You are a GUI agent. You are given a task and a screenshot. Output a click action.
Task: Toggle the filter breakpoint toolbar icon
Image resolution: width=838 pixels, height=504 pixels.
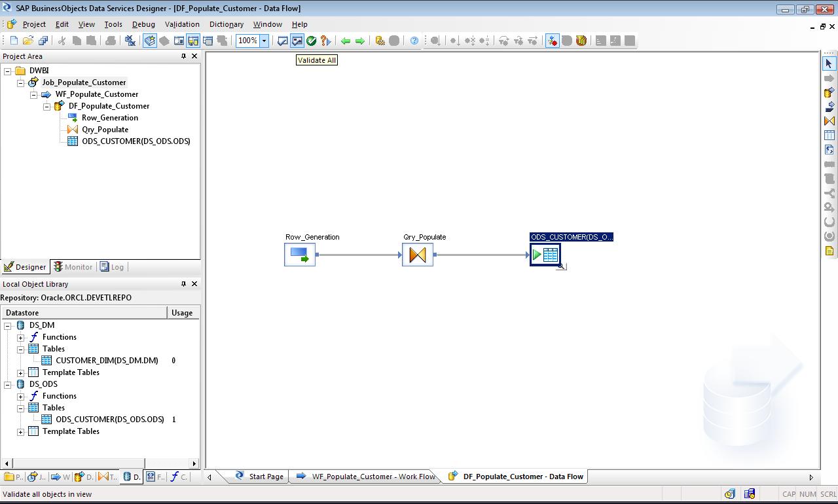click(552, 41)
